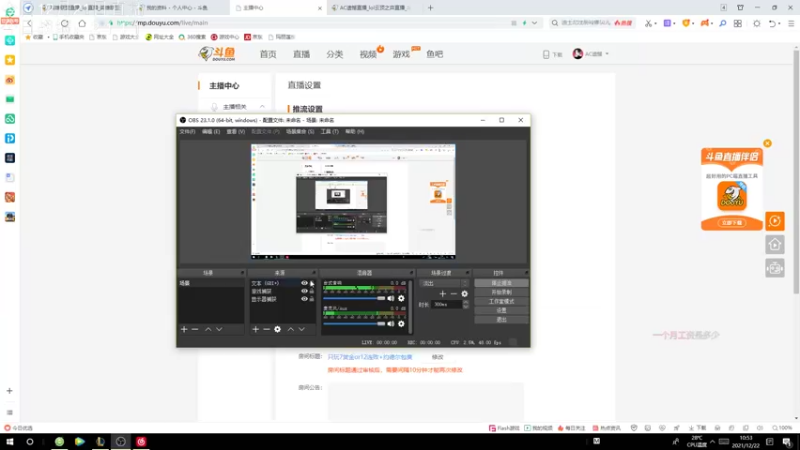Go to 鱼吧 in Douyu navigation
The width and height of the screenshot is (800, 450).
pyautogui.click(x=435, y=54)
